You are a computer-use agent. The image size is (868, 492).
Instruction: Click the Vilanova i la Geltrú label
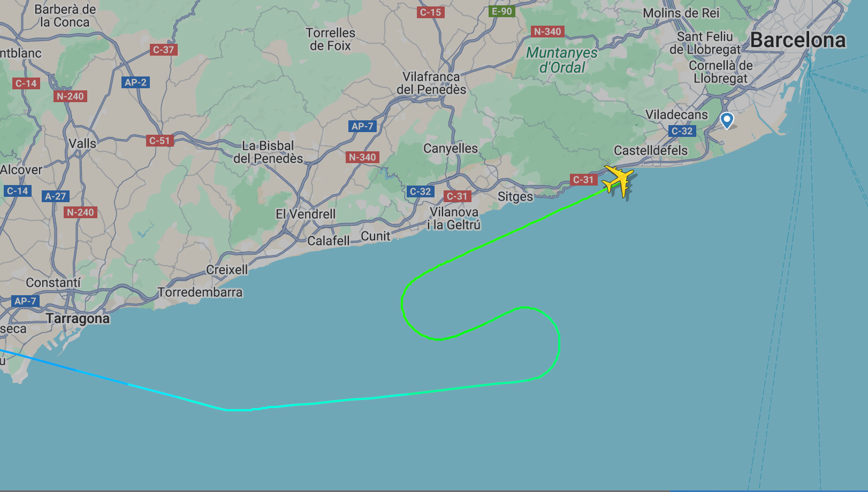coord(454,219)
